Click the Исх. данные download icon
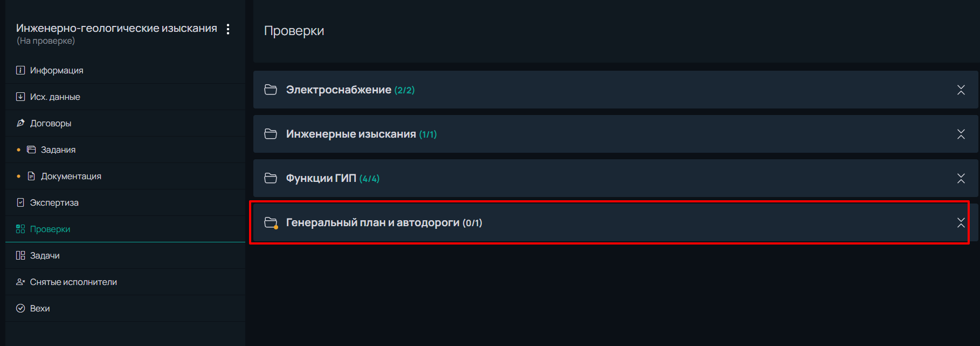The width and height of the screenshot is (980, 346). (20, 97)
